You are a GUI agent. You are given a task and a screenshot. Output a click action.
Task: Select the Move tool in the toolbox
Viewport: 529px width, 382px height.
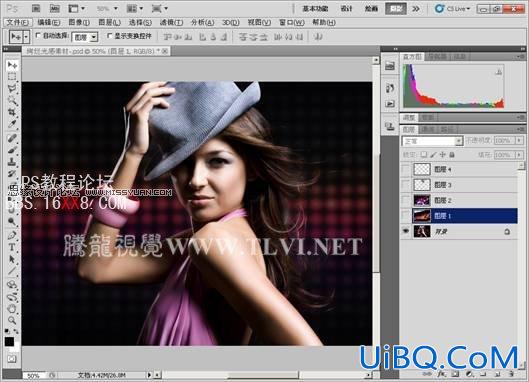click(12, 65)
